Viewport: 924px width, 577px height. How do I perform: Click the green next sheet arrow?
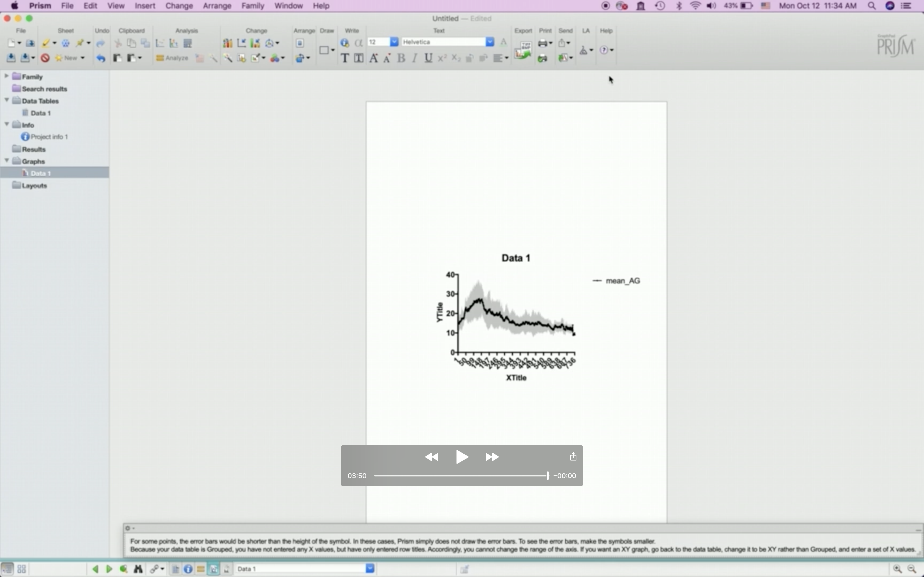(x=109, y=569)
